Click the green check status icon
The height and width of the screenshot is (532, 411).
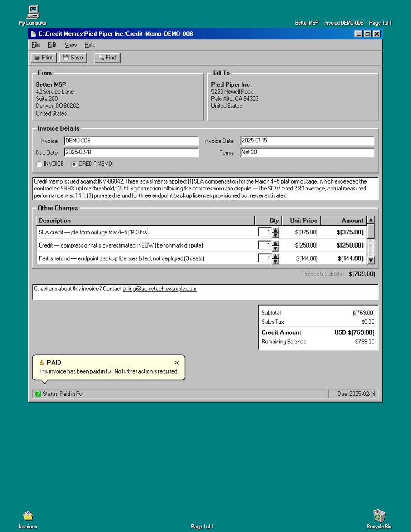(38, 394)
